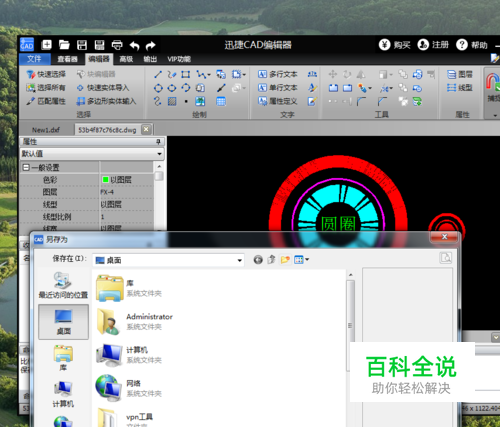Select 网络 item in file list
Image resolution: width=500 pixels, height=427 pixels.
click(129, 388)
